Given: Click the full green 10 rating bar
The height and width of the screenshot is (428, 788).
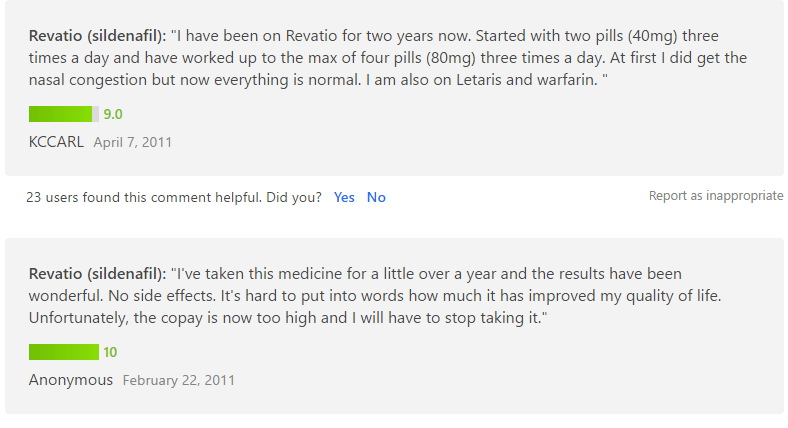Looking at the screenshot, I should tap(64, 352).
